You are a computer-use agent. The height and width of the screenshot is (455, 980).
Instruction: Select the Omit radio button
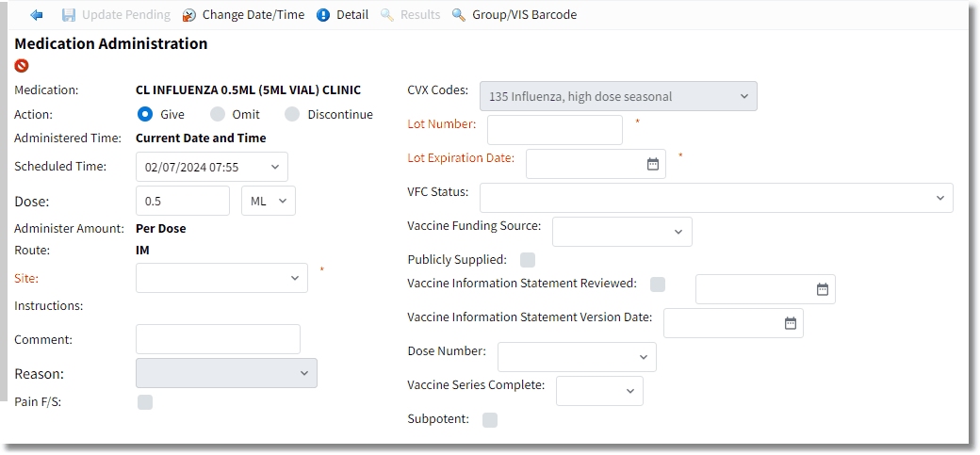(x=217, y=114)
